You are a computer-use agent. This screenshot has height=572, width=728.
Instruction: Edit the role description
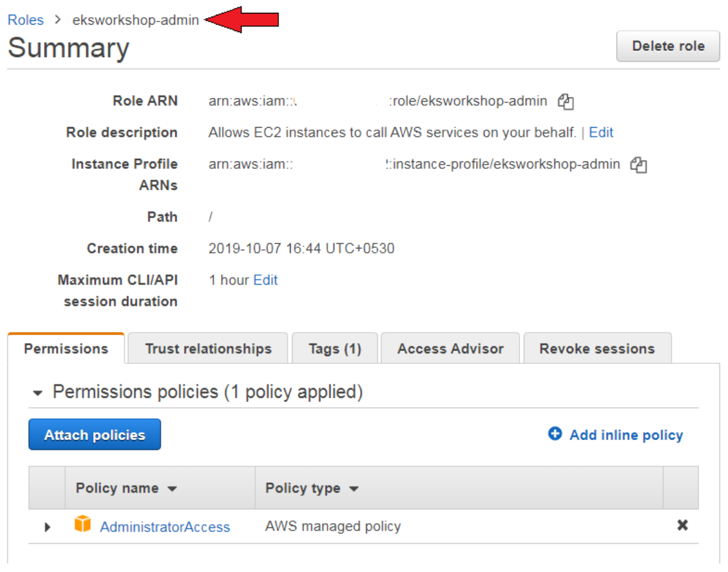point(601,133)
